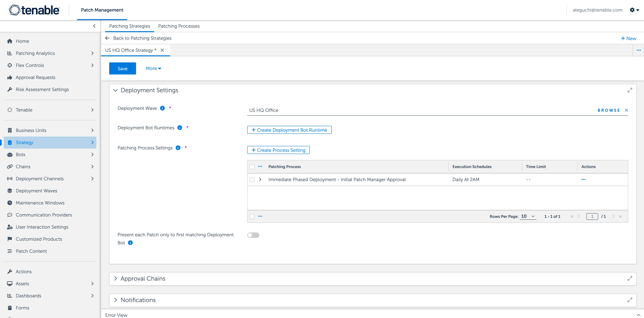
Task: Open the settings gear dropdown
Action: click(634, 10)
